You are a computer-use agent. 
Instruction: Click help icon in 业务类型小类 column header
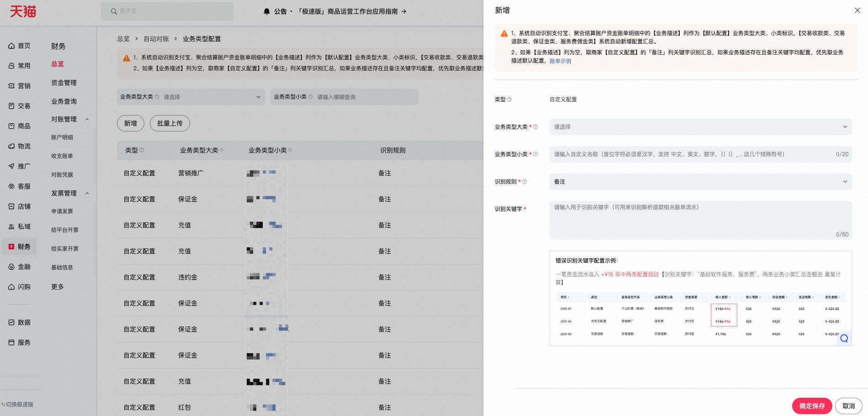pyautogui.click(x=290, y=150)
